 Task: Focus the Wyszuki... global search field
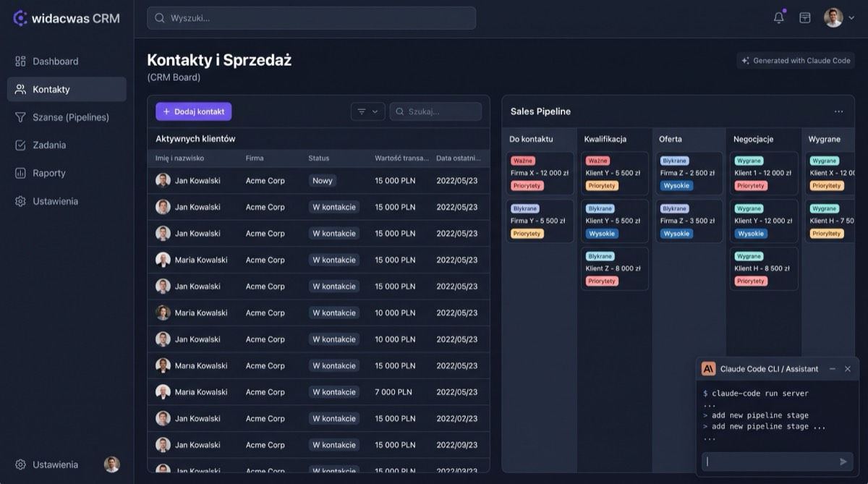(x=311, y=18)
